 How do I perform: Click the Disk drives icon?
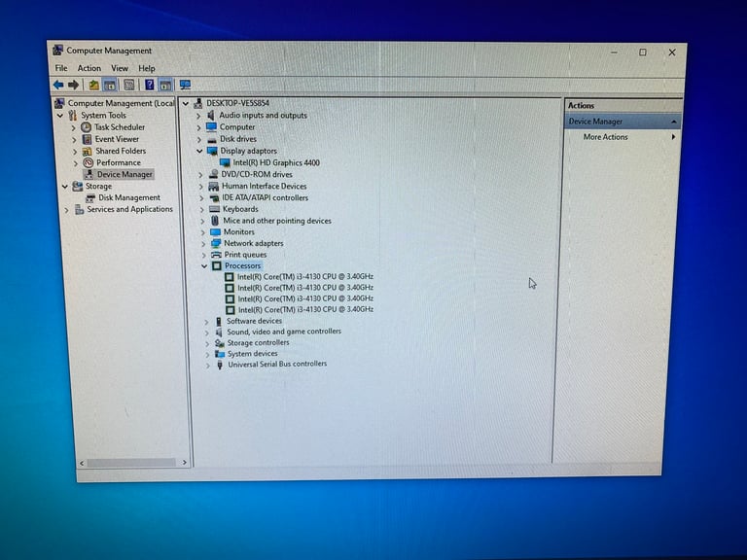point(212,140)
